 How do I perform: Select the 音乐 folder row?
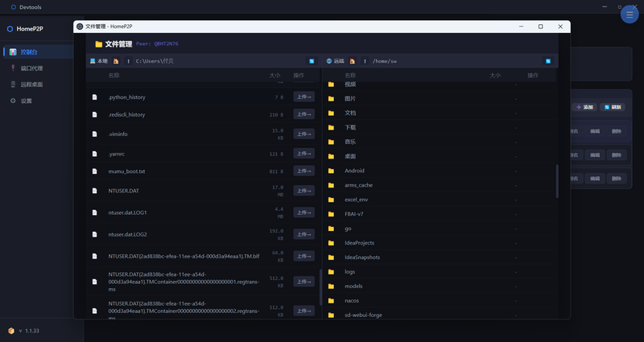(x=439, y=142)
